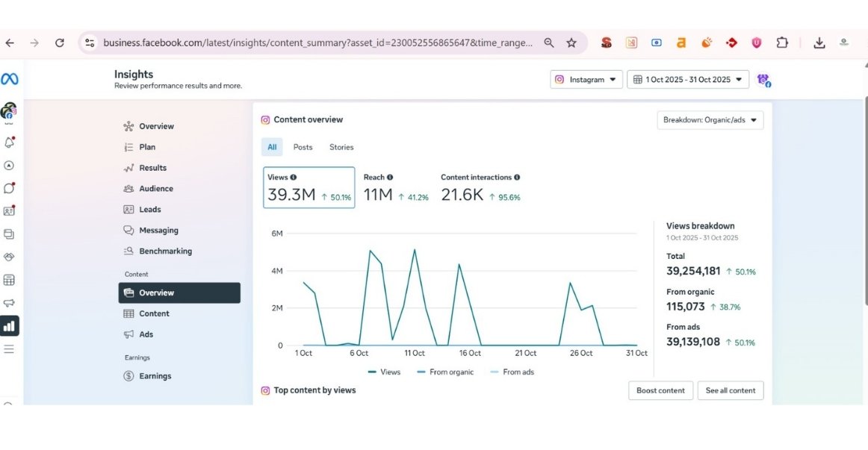Click the Boost content button
Screen dimensions: 868x450
coord(660,390)
